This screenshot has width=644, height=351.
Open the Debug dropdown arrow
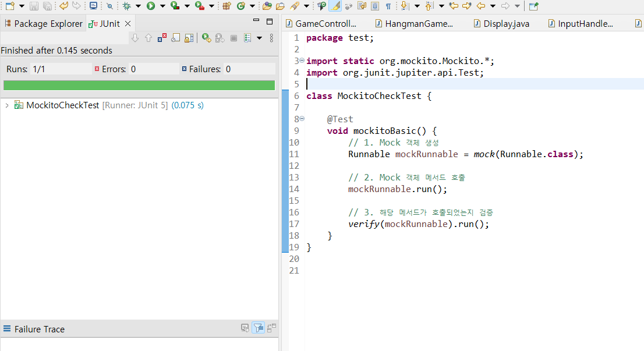pos(139,6)
